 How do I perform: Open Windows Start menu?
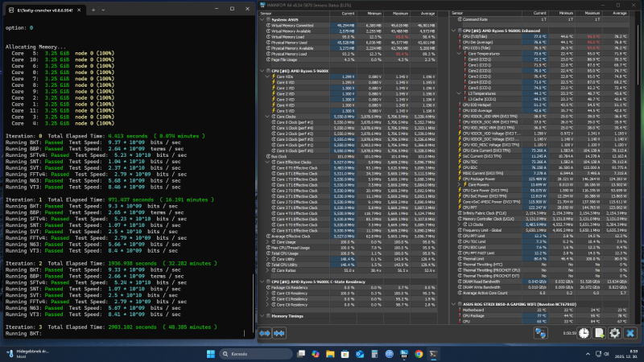(x=211, y=354)
